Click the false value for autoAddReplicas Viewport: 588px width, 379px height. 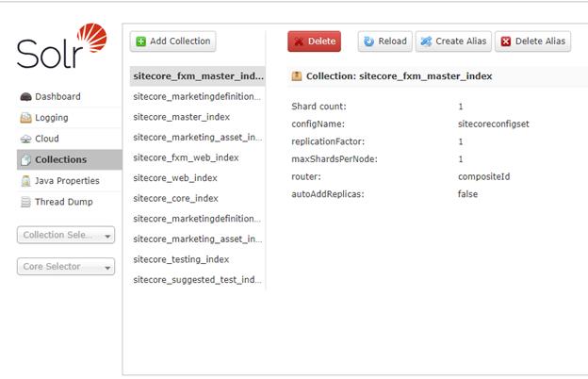[467, 194]
